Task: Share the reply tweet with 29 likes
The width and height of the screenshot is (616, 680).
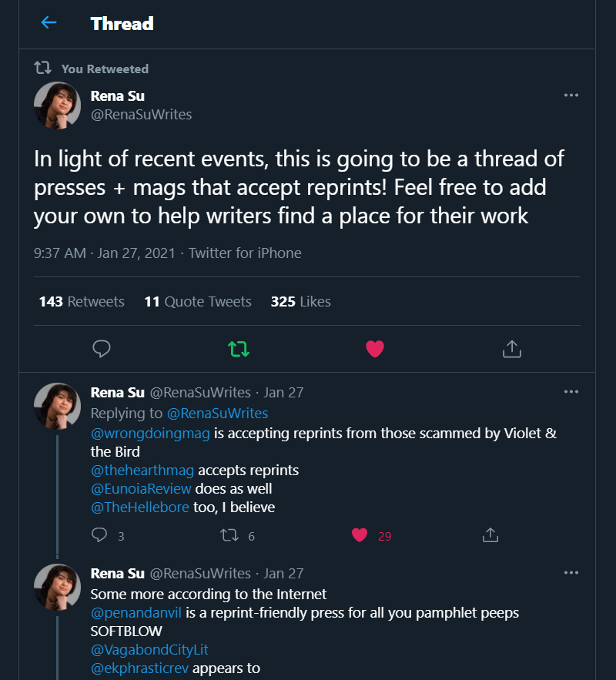Action: 490,535
